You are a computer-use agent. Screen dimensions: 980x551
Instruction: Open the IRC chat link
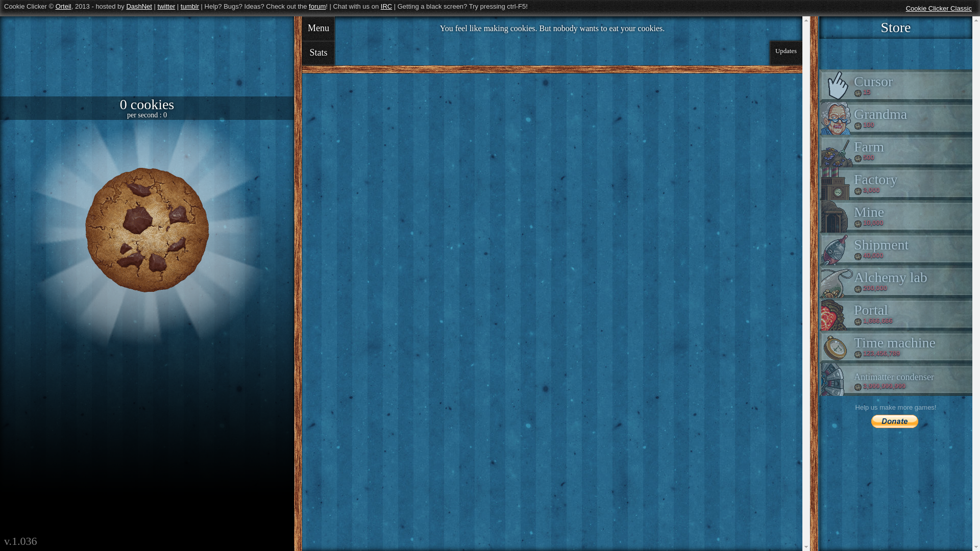(386, 7)
